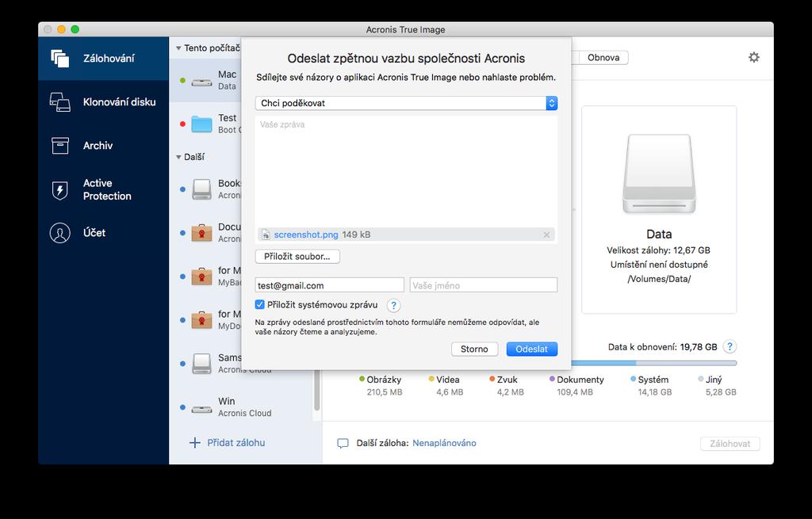
Task: Open the Klonování disku sidebar icon
Action: coord(60,102)
